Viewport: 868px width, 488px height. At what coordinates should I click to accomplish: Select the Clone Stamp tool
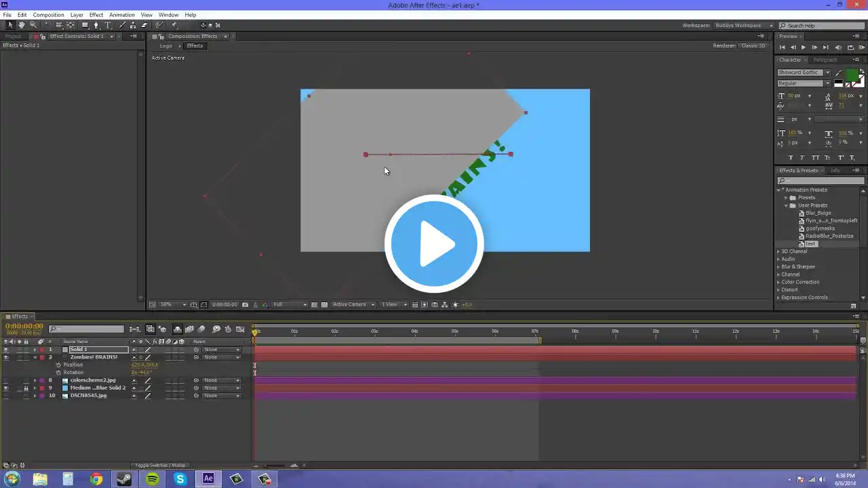134,25
